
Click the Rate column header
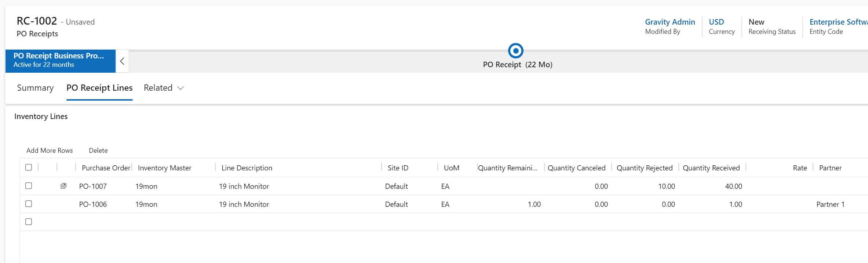point(800,168)
